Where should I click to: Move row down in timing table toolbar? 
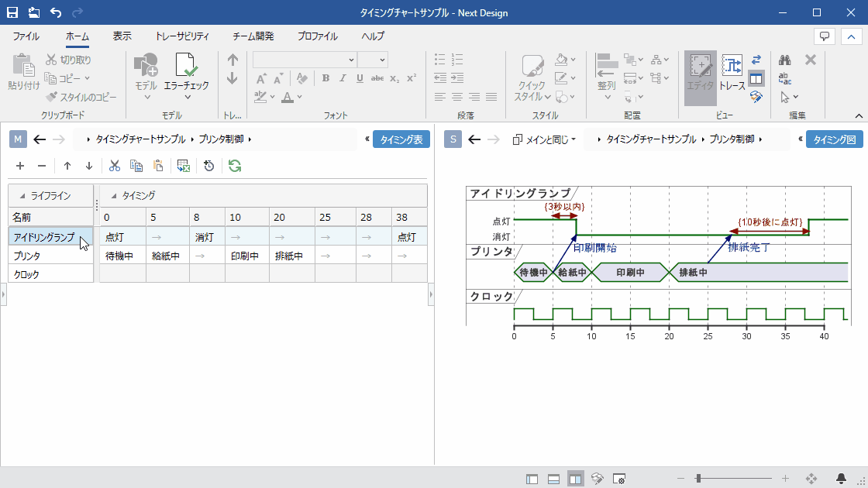(x=88, y=166)
